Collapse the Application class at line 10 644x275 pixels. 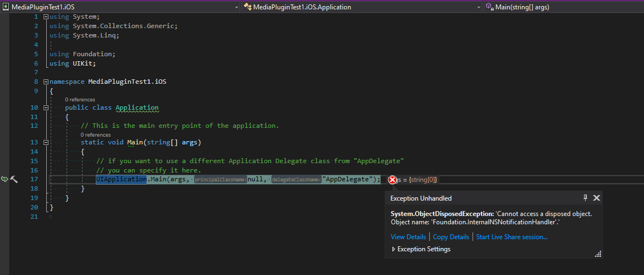pos(46,107)
